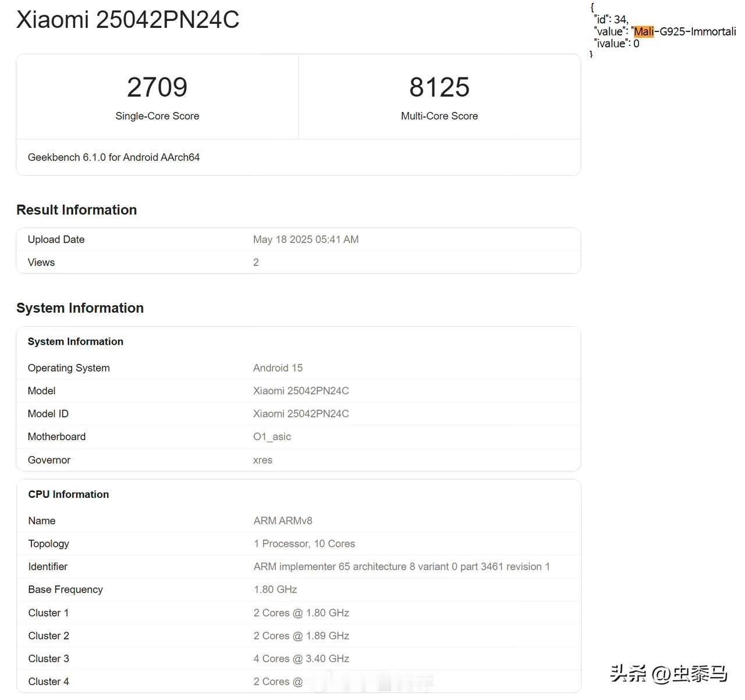Screen dimensions: 745x700
Task: Click the Cluster 1 row label
Action: click(48, 613)
